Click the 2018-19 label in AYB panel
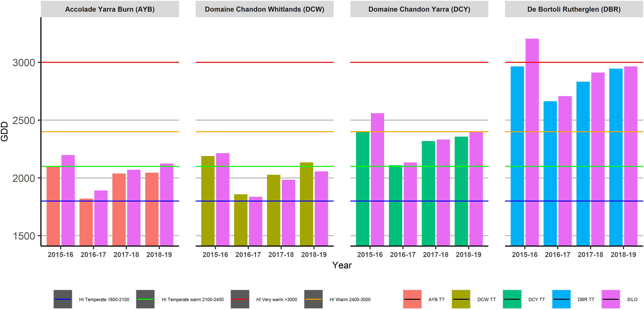Viewport: 644px width, 310px height. click(159, 255)
